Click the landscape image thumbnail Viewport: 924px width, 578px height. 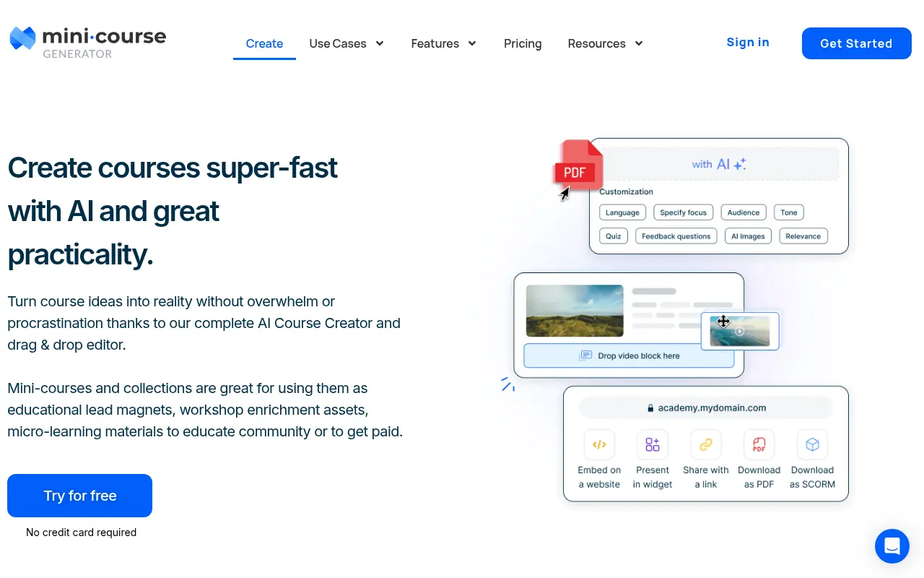coord(575,311)
